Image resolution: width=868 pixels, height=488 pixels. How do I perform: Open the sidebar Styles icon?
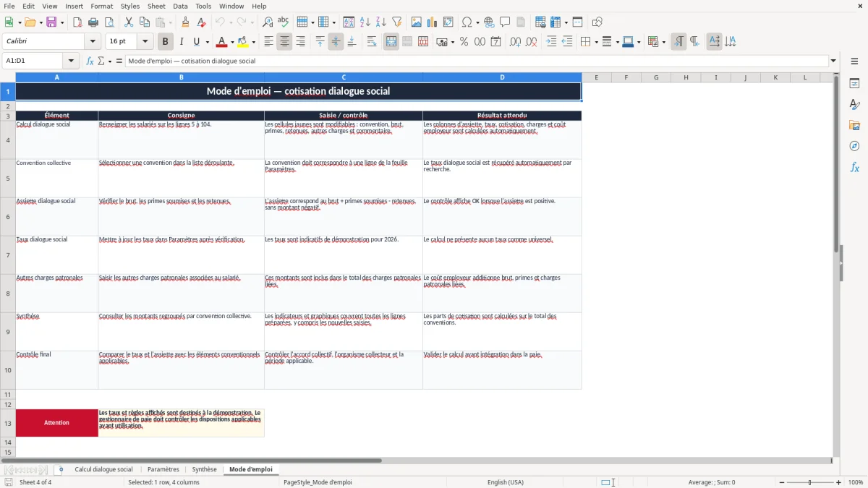(854, 104)
